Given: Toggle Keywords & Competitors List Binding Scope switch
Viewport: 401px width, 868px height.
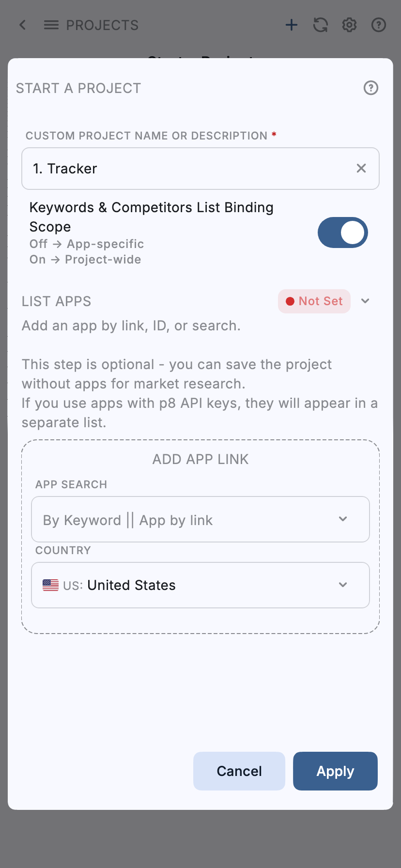Looking at the screenshot, I should 342,232.
